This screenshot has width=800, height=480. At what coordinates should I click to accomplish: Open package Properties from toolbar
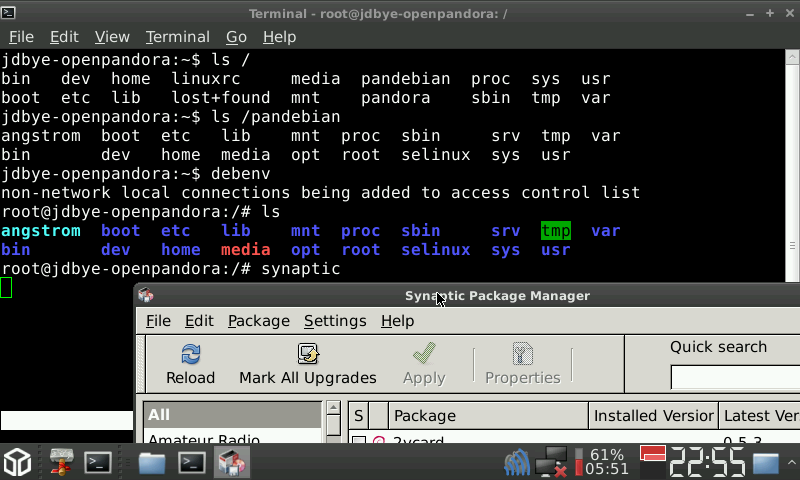(x=522, y=364)
